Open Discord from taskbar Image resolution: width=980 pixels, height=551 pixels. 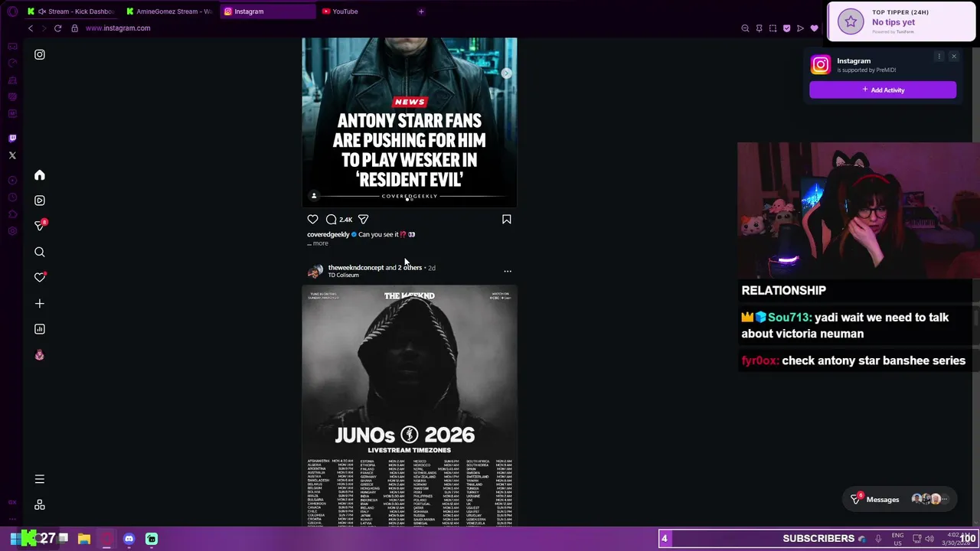click(129, 539)
